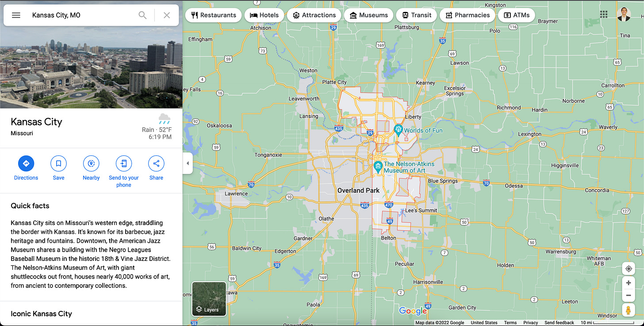The width and height of the screenshot is (644, 326).
Task: Filter map by Museums
Action: point(369,15)
